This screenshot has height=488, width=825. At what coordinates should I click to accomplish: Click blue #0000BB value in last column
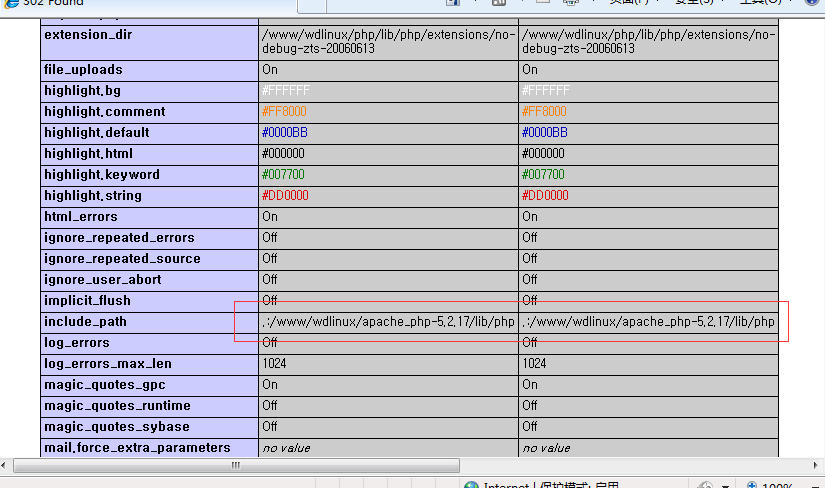click(545, 133)
